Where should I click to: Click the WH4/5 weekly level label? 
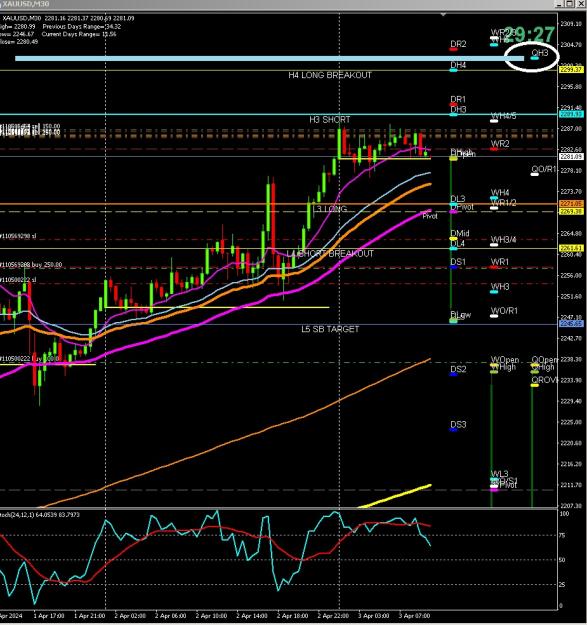(x=503, y=116)
